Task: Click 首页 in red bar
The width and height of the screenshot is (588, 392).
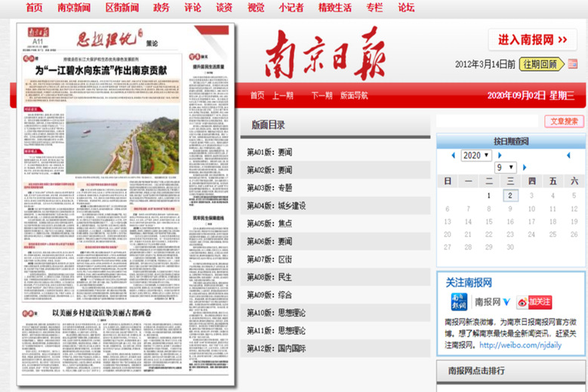Action: [x=257, y=95]
